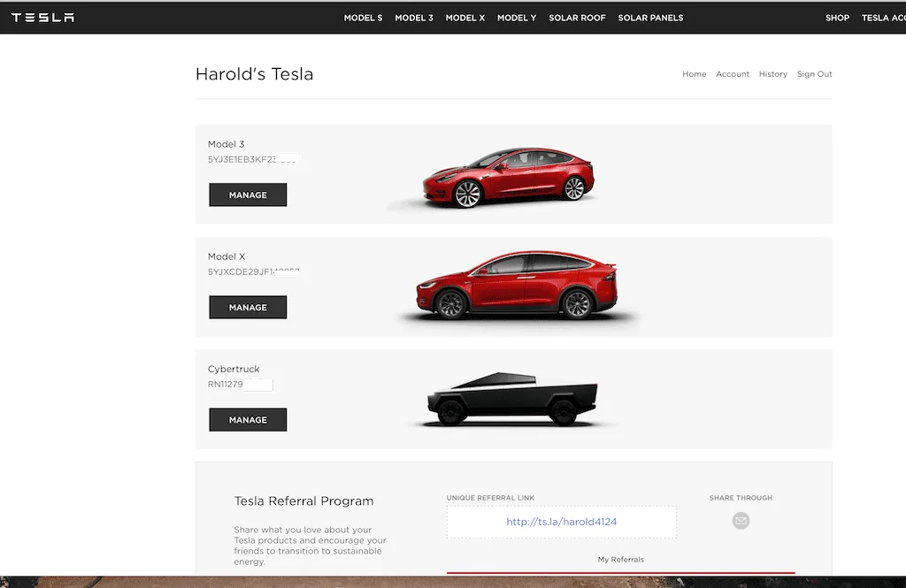
Task: Click the Cybertruck name label
Action: [x=234, y=369]
